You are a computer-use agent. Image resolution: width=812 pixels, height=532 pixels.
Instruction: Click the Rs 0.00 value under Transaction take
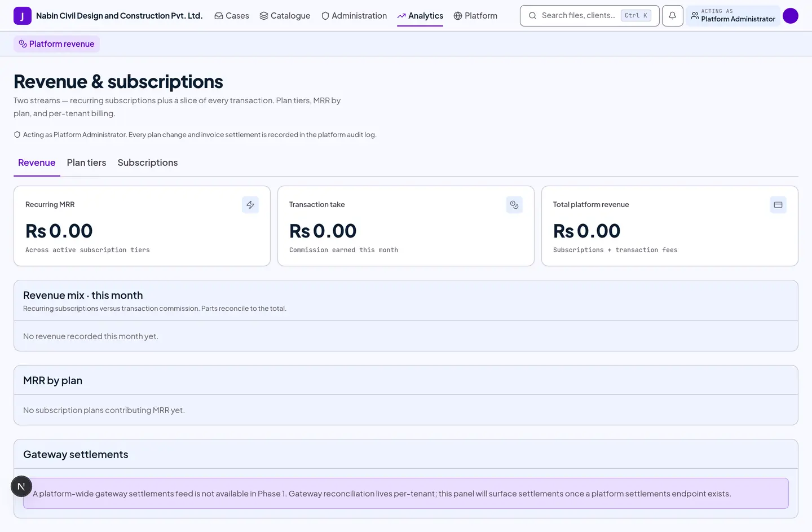click(323, 231)
